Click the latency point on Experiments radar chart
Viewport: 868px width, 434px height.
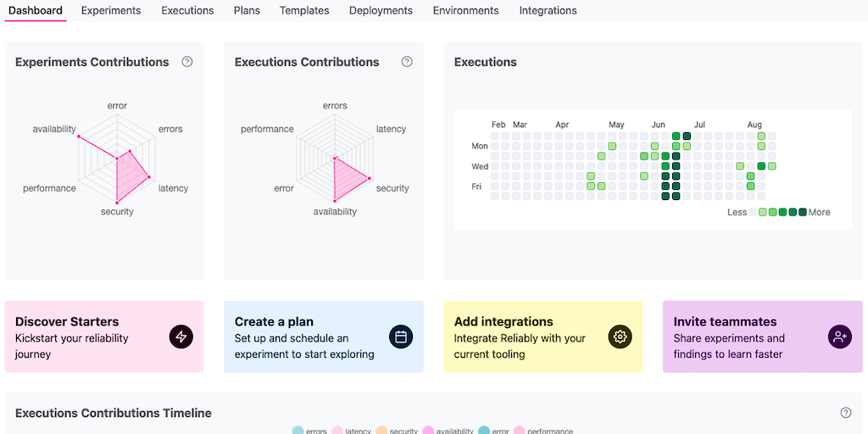click(x=149, y=177)
